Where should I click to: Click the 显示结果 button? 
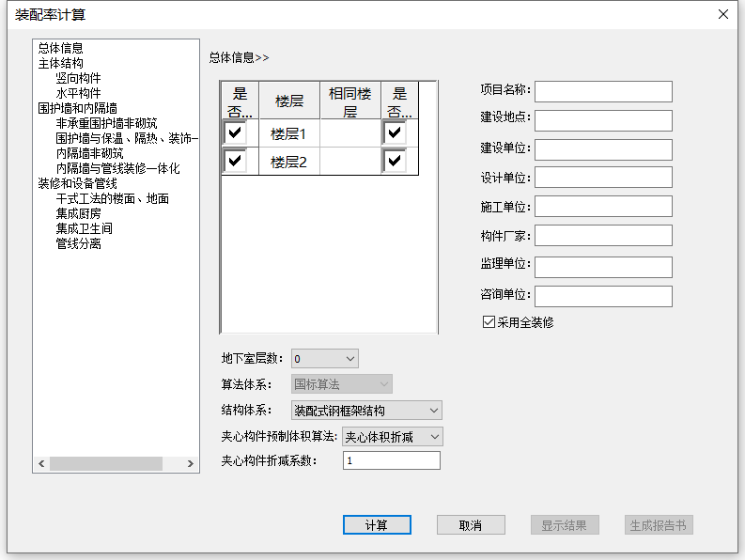[x=565, y=525]
